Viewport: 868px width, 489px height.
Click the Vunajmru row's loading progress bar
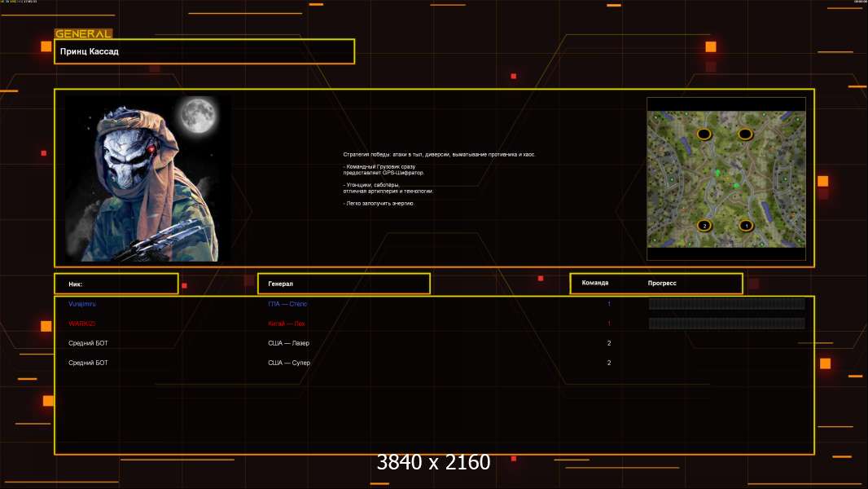click(x=727, y=303)
